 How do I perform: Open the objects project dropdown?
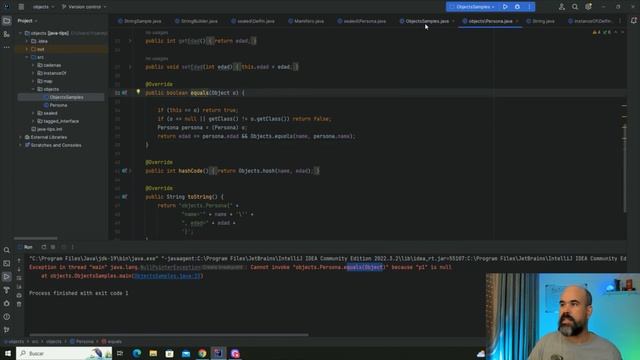[43, 7]
